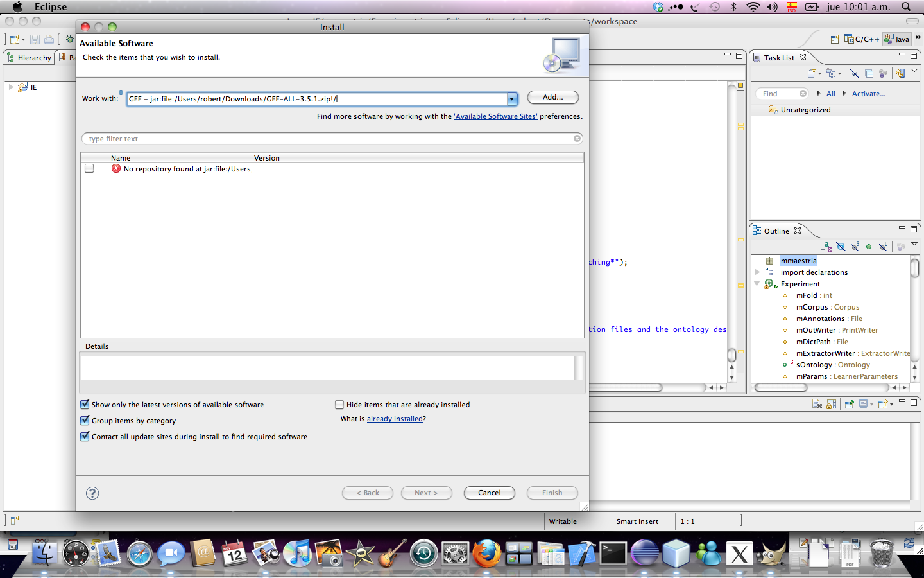Click the Finish button
Image resolution: width=924 pixels, height=578 pixels.
tap(552, 493)
